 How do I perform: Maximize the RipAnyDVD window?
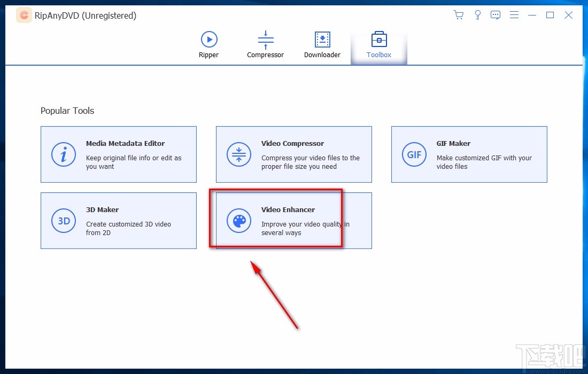(550, 15)
